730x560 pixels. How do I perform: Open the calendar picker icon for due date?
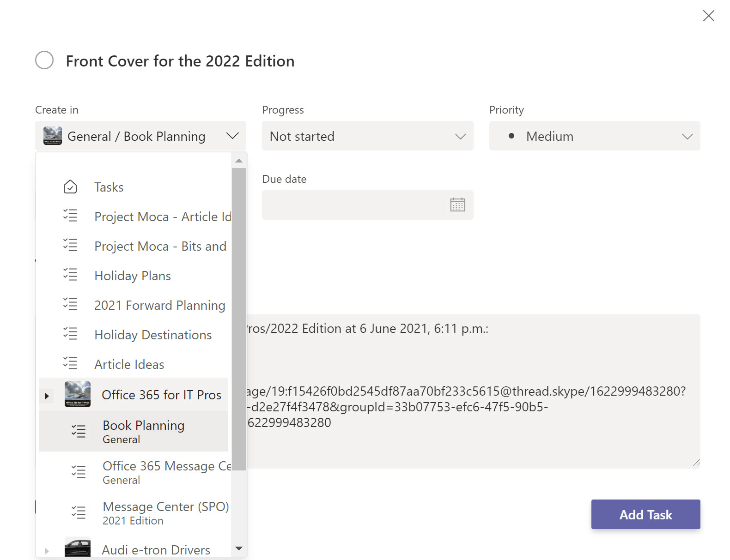[457, 205]
